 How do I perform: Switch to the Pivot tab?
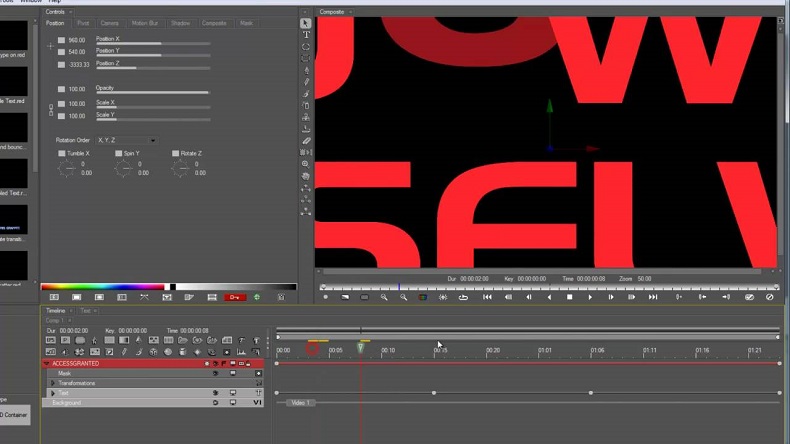tap(83, 23)
